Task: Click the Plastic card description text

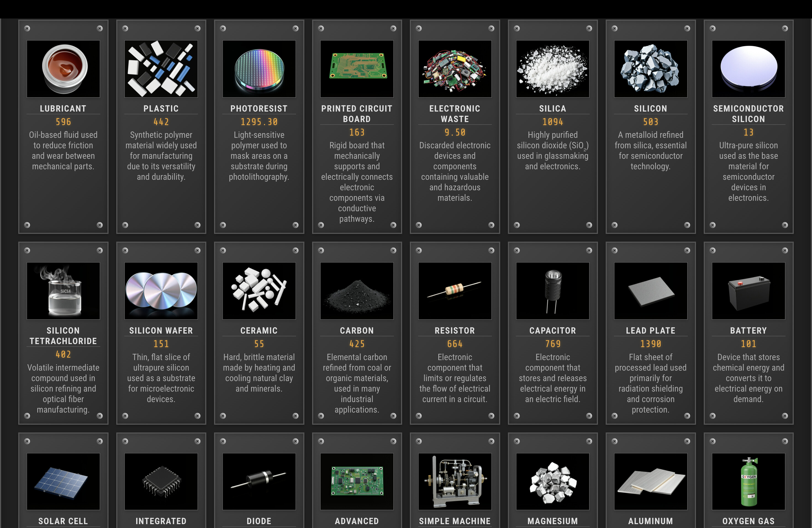Action: point(161,156)
